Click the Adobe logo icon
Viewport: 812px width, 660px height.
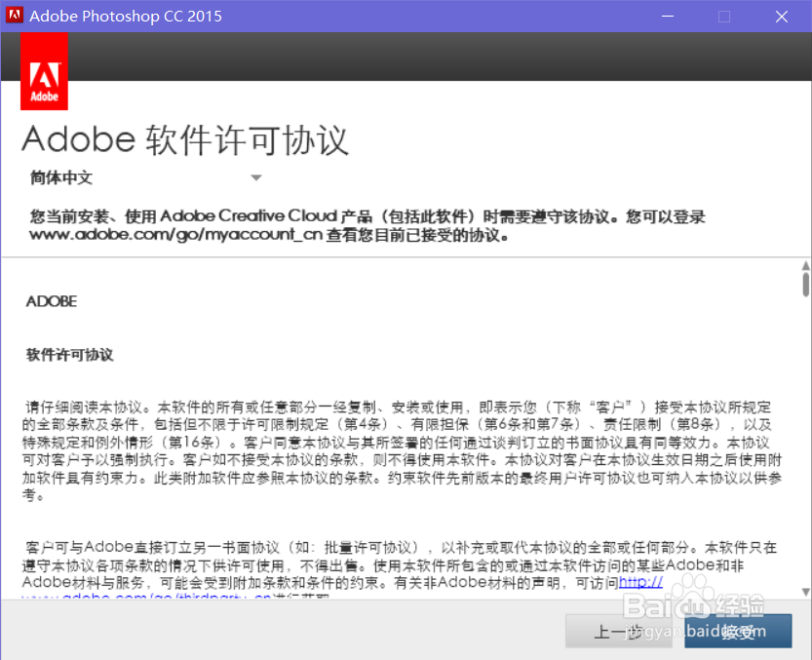(x=44, y=71)
